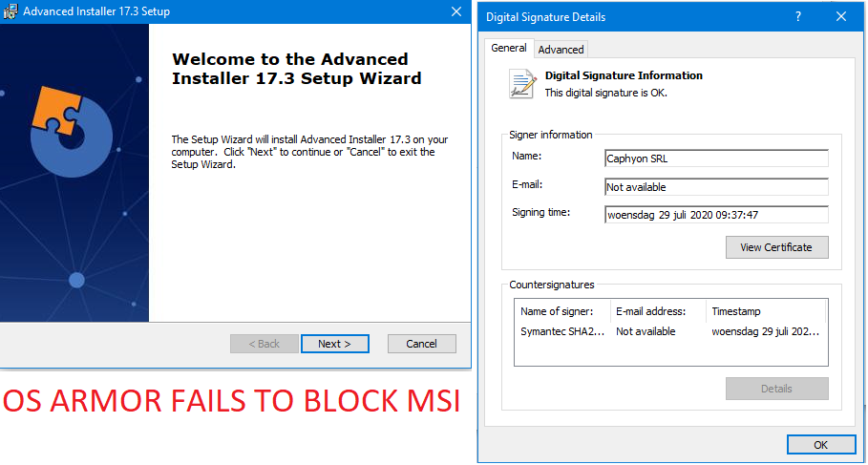Close the Digital Signature Details dialog
This screenshot has width=868, height=465.
[841, 16]
